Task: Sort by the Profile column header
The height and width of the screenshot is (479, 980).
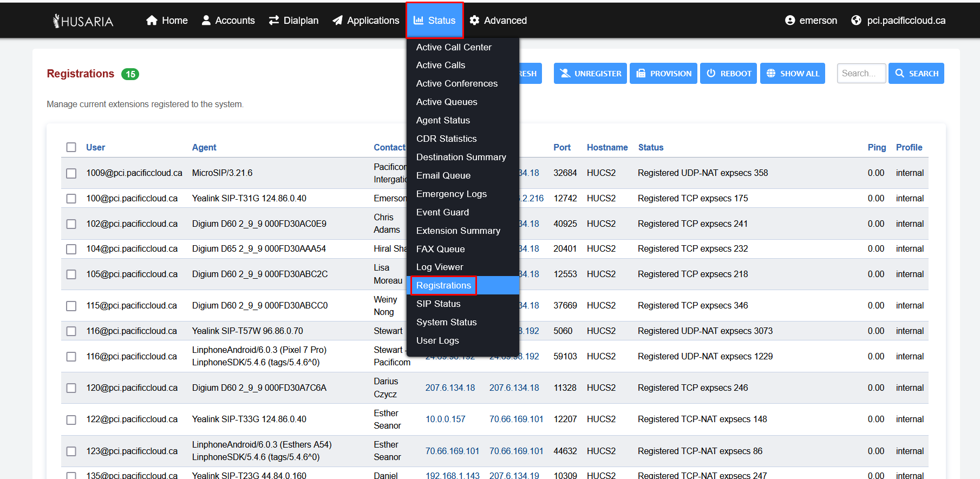Action: [909, 147]
